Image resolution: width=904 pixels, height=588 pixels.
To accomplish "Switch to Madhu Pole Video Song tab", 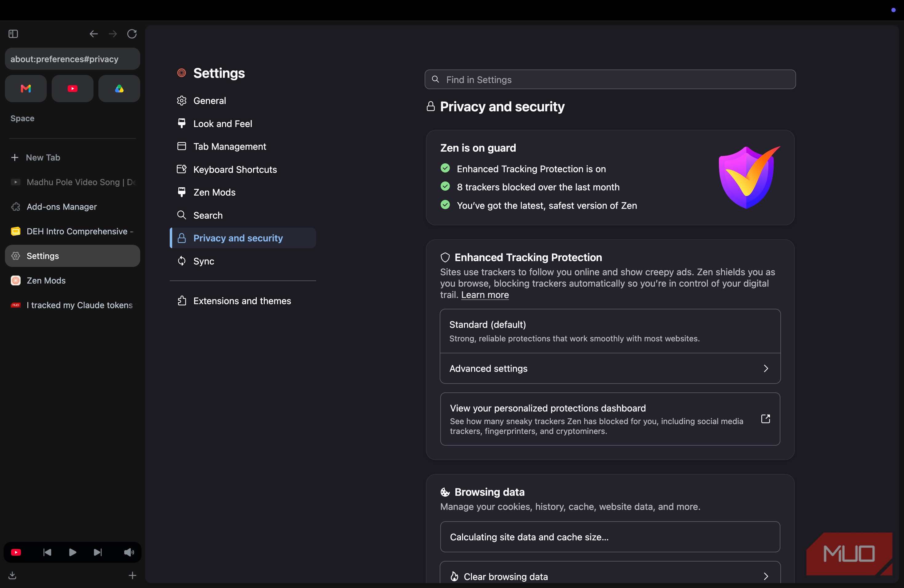I will [x=72, y=182].
